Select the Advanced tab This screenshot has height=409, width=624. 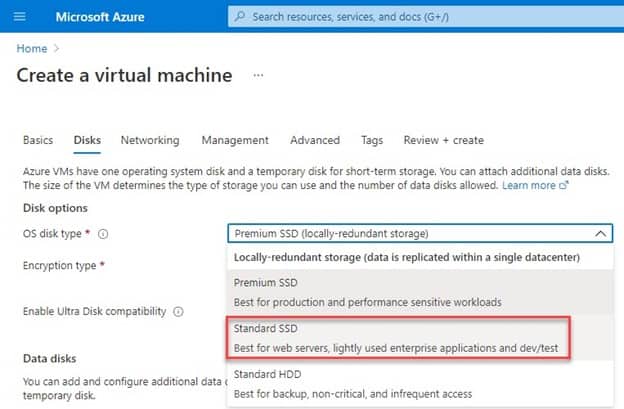point(315,140)
